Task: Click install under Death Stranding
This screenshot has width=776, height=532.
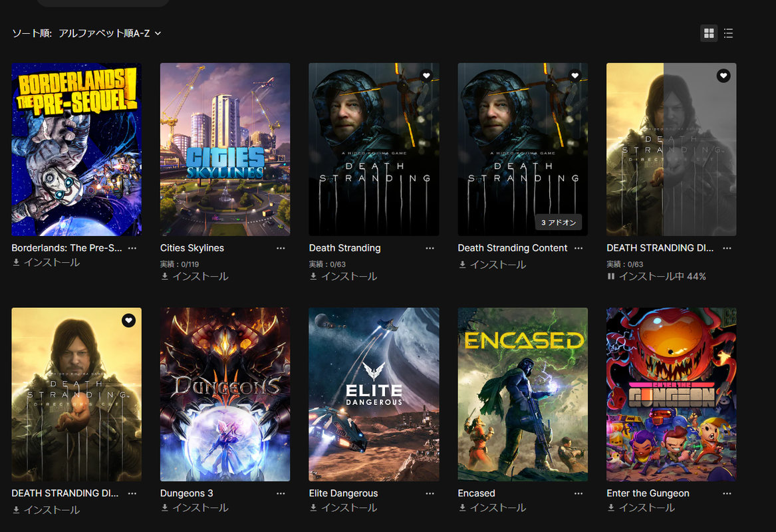Action: tap(344, 276)
